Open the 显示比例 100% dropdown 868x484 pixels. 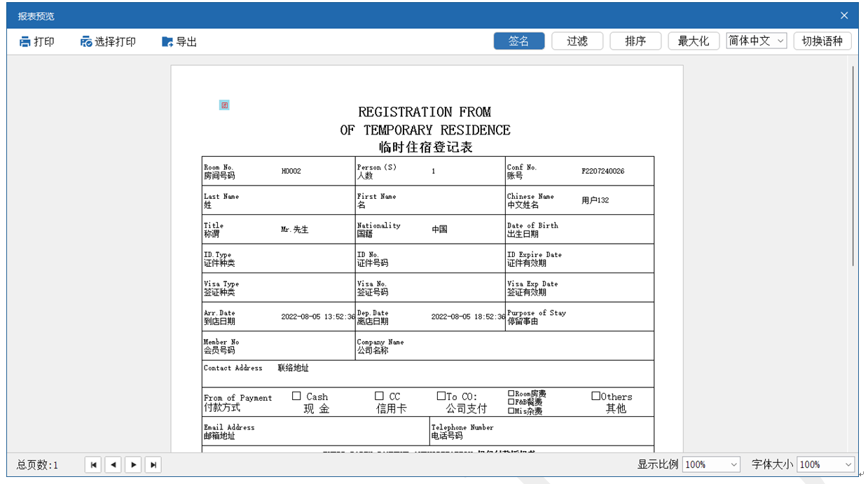[x=711, y=464]
